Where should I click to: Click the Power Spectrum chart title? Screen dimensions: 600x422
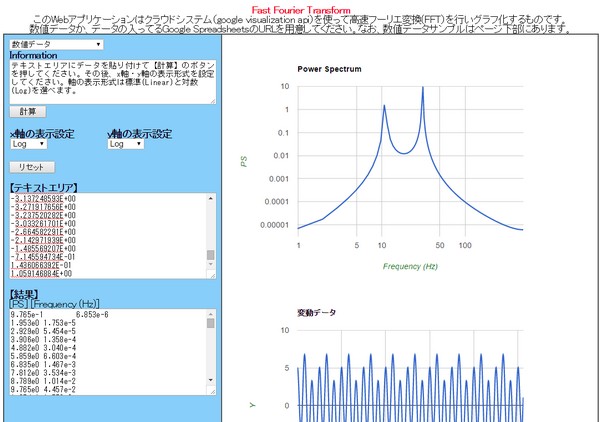coord(329,69)
